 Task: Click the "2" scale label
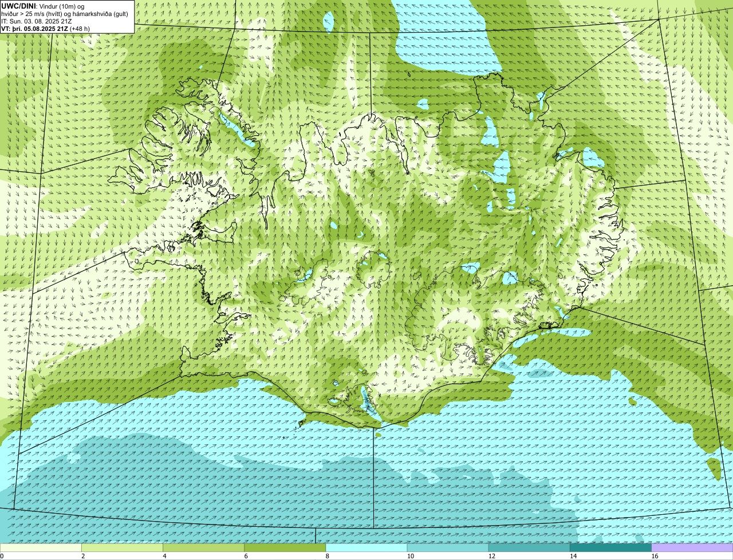pyautogui.click(x=83, y=556)
